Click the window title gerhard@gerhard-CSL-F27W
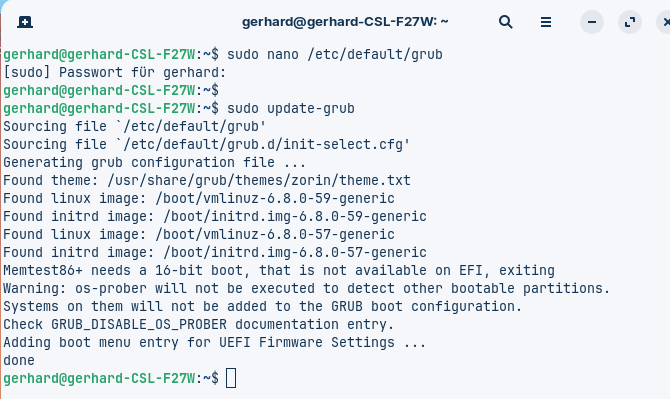Viewport: 670px width, 399px height. (x=345, y=22)
